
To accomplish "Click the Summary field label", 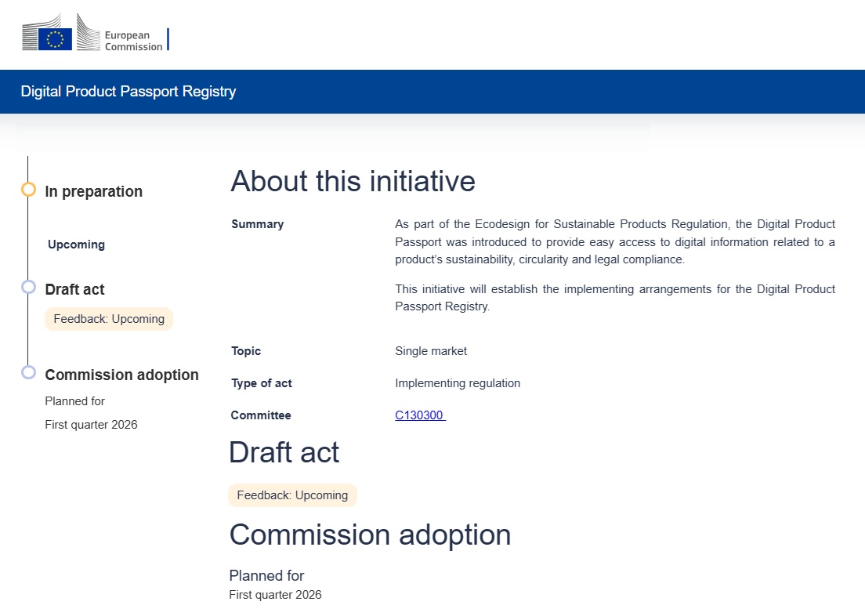I will [257, 224].
